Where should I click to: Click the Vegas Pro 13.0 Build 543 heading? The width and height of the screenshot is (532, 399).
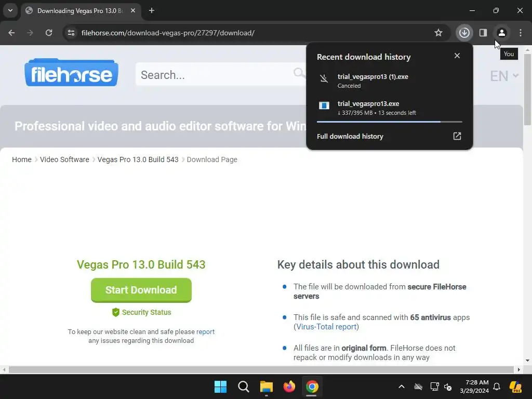coord(141,264)
